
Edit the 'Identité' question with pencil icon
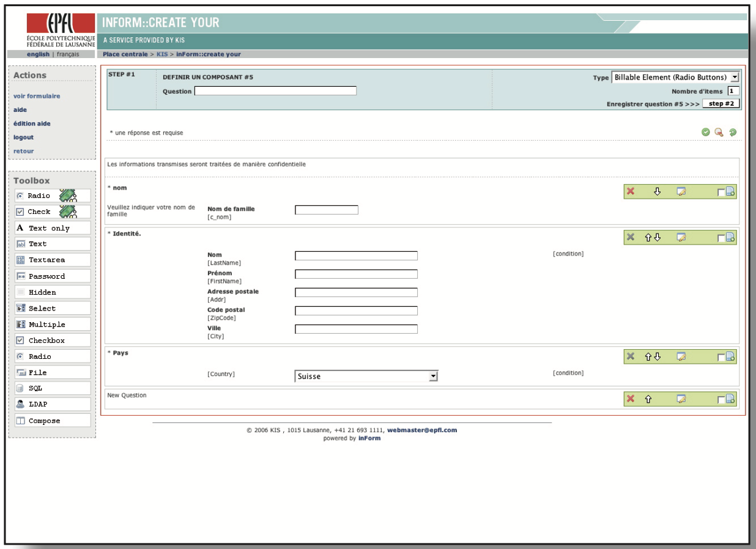[x=680, y=237]
